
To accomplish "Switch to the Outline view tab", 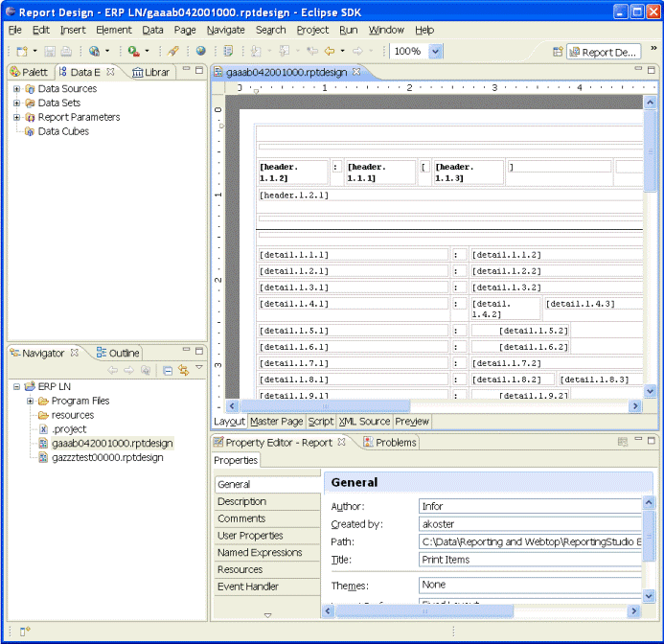I will [x=117, y=354].
